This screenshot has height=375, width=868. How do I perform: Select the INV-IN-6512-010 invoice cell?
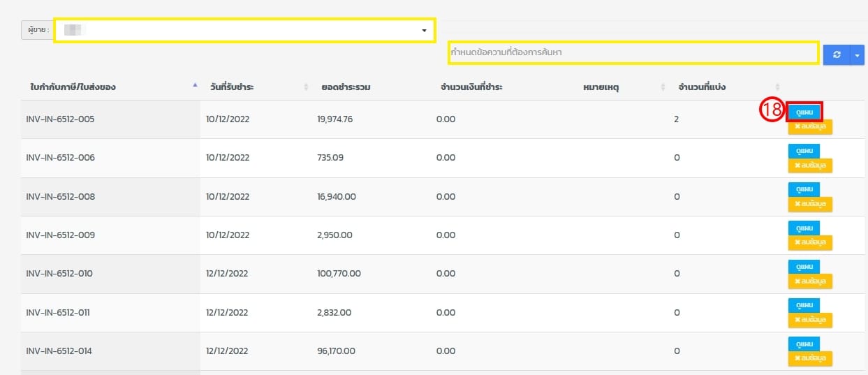60,274
